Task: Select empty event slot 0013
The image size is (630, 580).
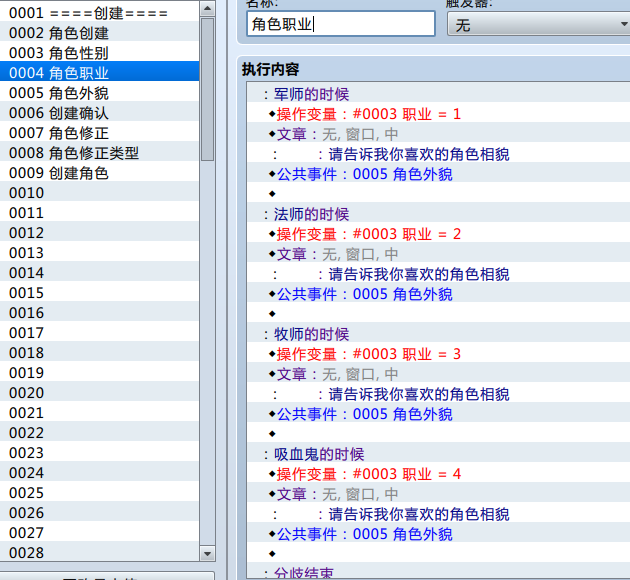Action: coord(99,253)
